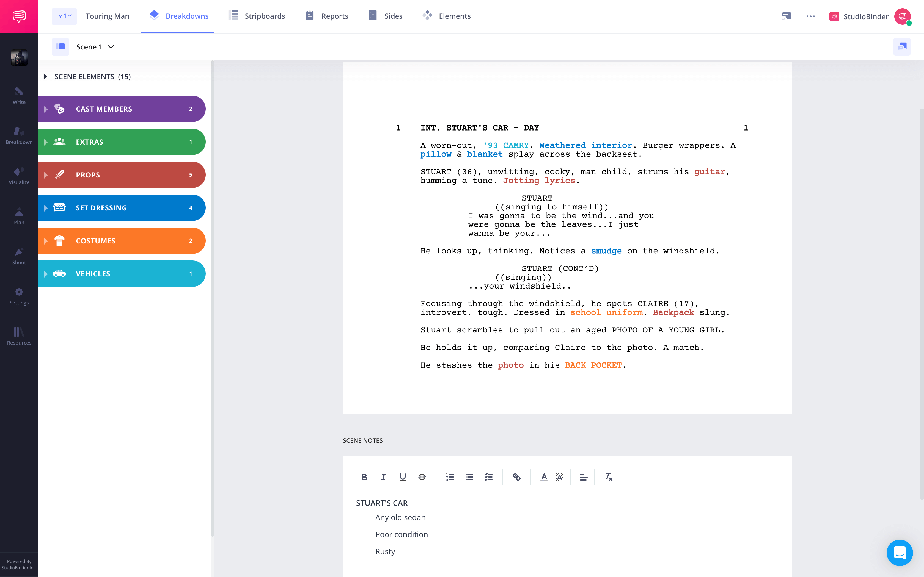Toggle visibility of Costumes category
This screenshot has height=577, width=924.
point(46,241)
